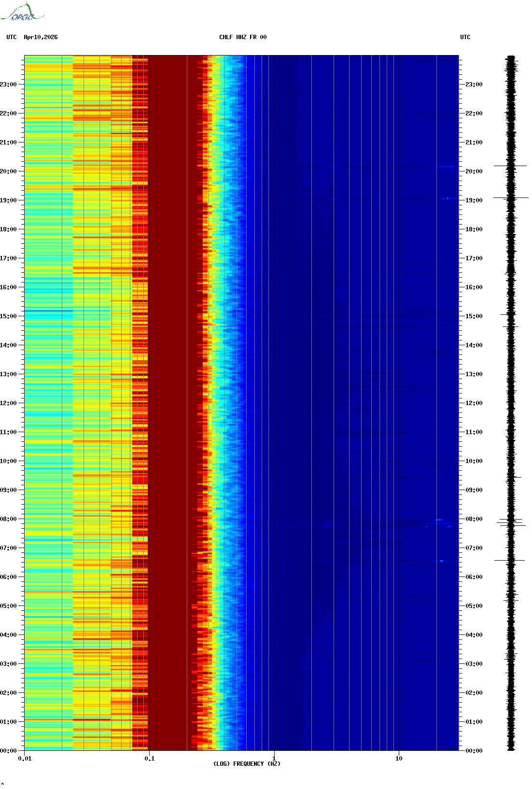Select the 20:00 tick on the right axis
Screen dimensions: 532x789
474,171
